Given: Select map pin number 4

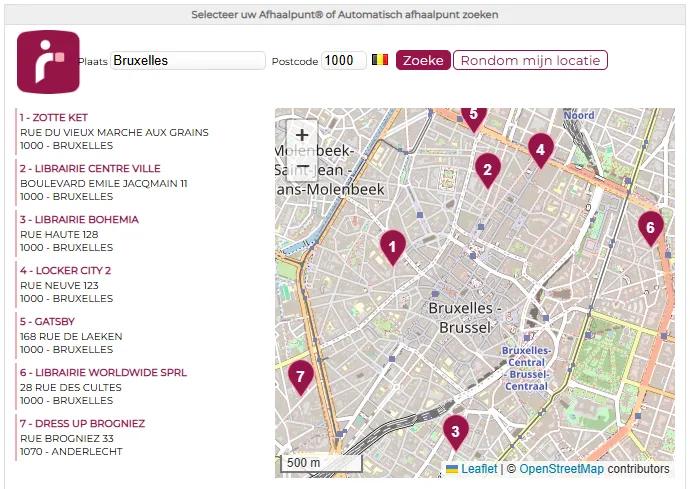Looking at the screenshot, I should pos(541,150).
